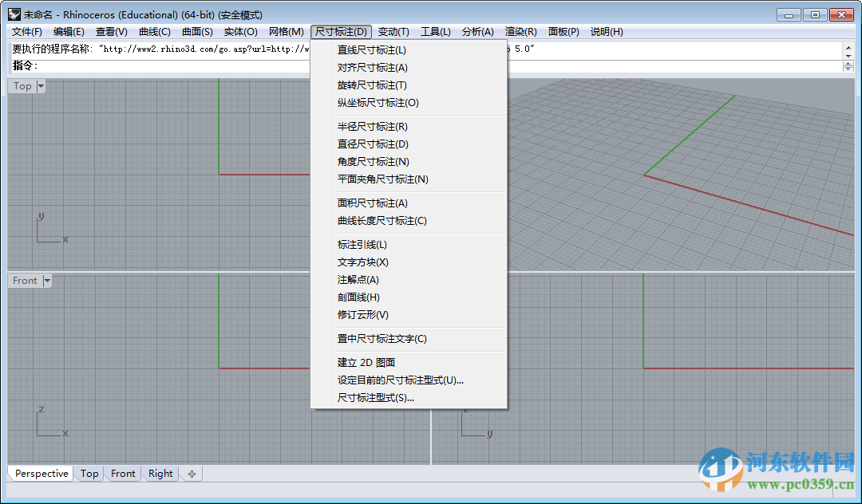Open the 分析(A) menu
The image size is (862, 504).
coord(478,32)
